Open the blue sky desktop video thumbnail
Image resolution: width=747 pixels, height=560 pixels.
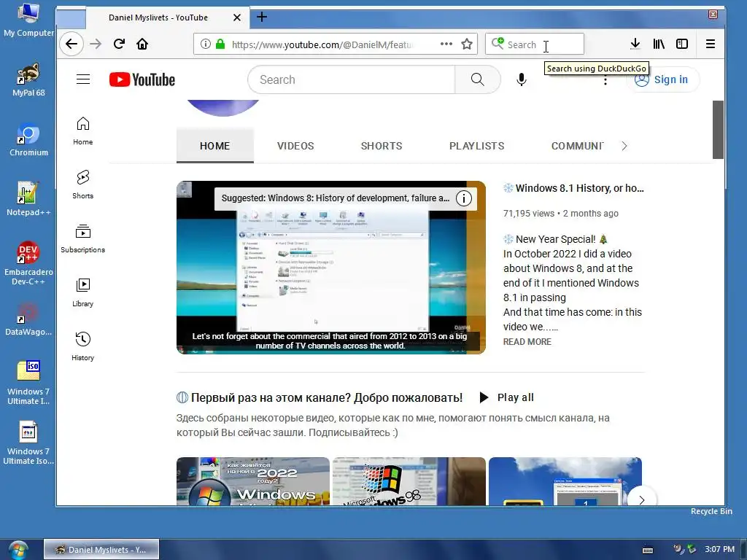(x=565, y=481)
